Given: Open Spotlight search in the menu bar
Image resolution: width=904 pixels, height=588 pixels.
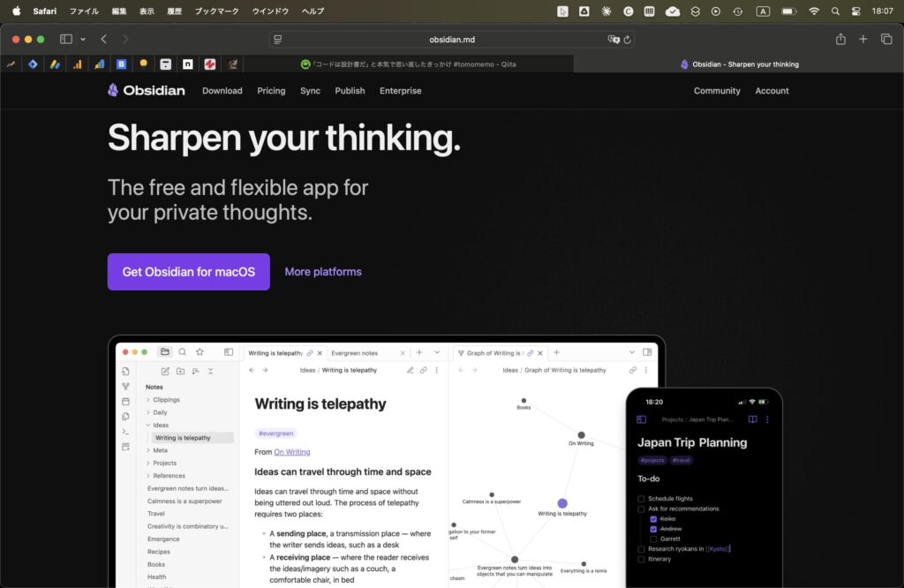Looking at the screenshot, I should [x=835, y=11].
